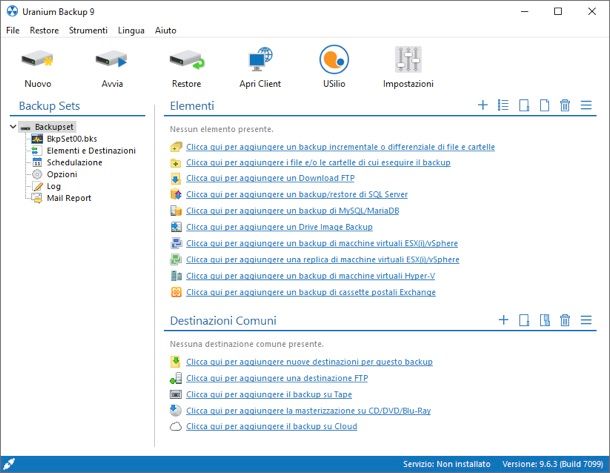This screenshot has height=473, width=610.
Task: Collapse the Backupset tree node
Action: (x=13, y=127)
